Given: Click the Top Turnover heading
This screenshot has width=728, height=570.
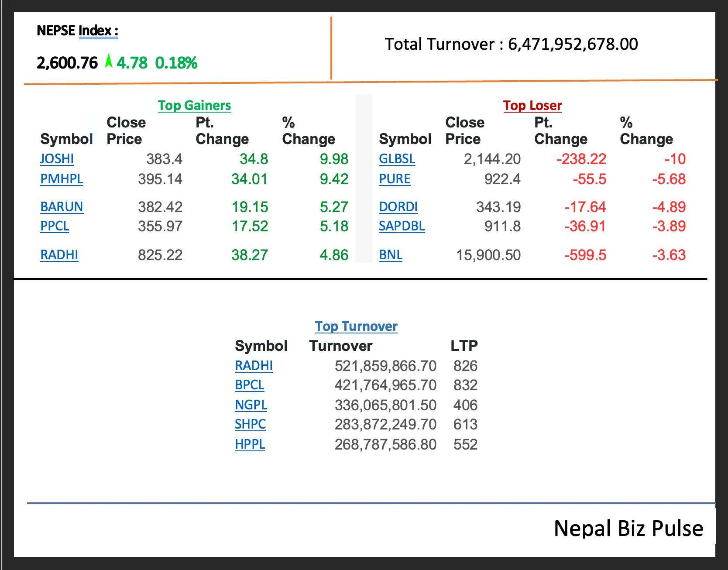Looking at the screenshot, I should pos(356,326).
